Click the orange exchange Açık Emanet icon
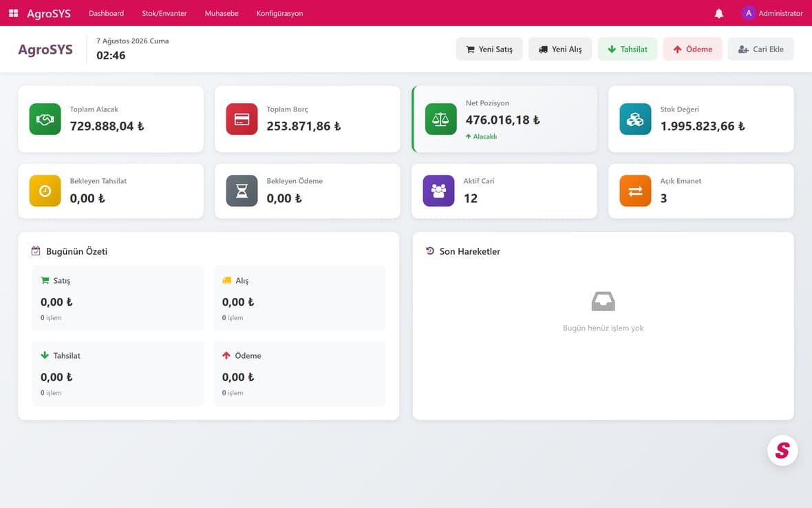This screenshot has height=508, width=812. [635, 191]
